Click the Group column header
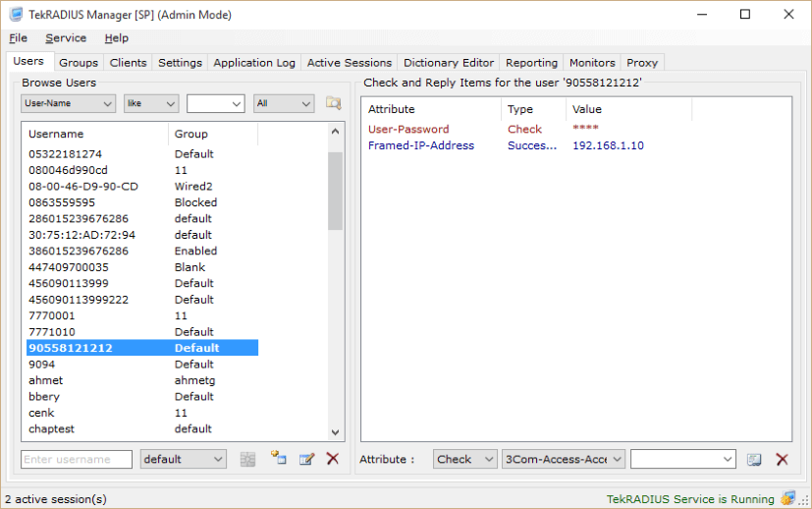The height and width of the screenshot is (509, 812). tap(213, 134)
